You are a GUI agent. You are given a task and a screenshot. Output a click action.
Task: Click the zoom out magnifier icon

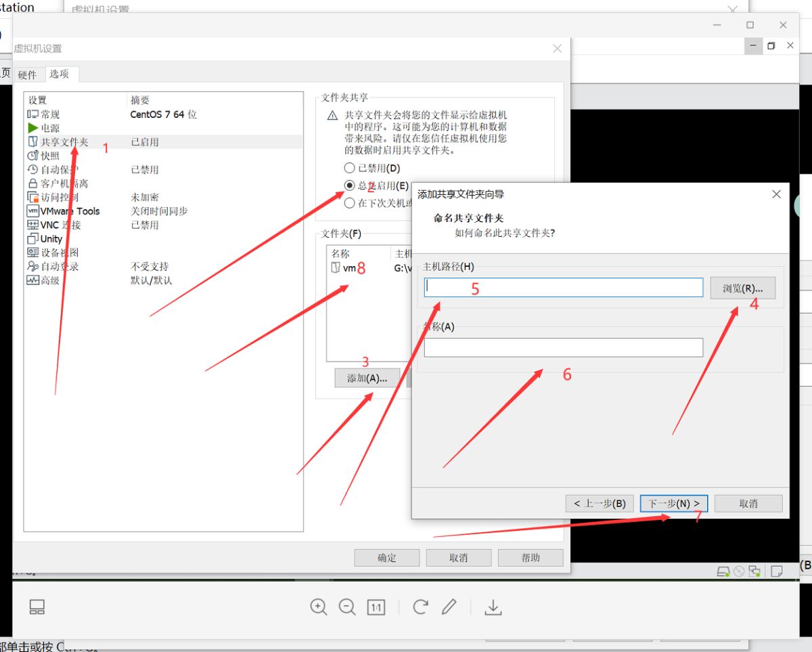click(347, 607)
